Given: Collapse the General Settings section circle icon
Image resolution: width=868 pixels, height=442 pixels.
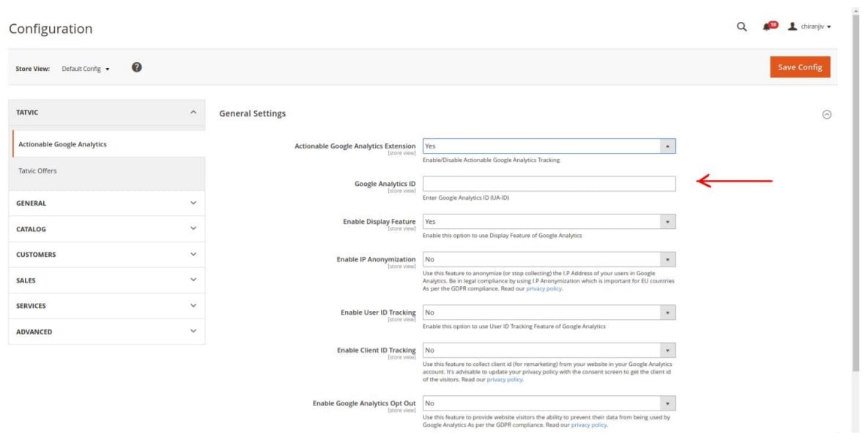Looking at the screenshot, I should click(x=826, y=114).
